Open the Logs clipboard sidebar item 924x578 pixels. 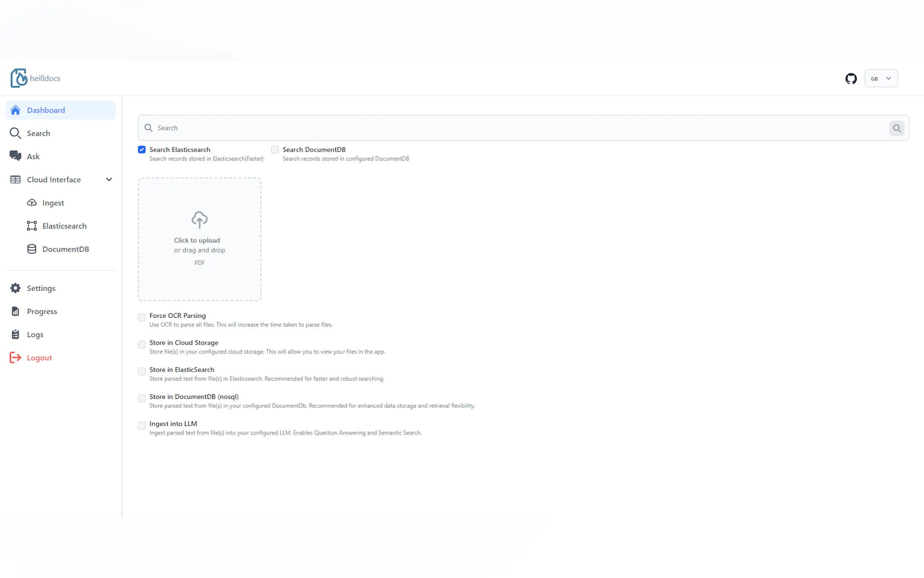(35, 334)
